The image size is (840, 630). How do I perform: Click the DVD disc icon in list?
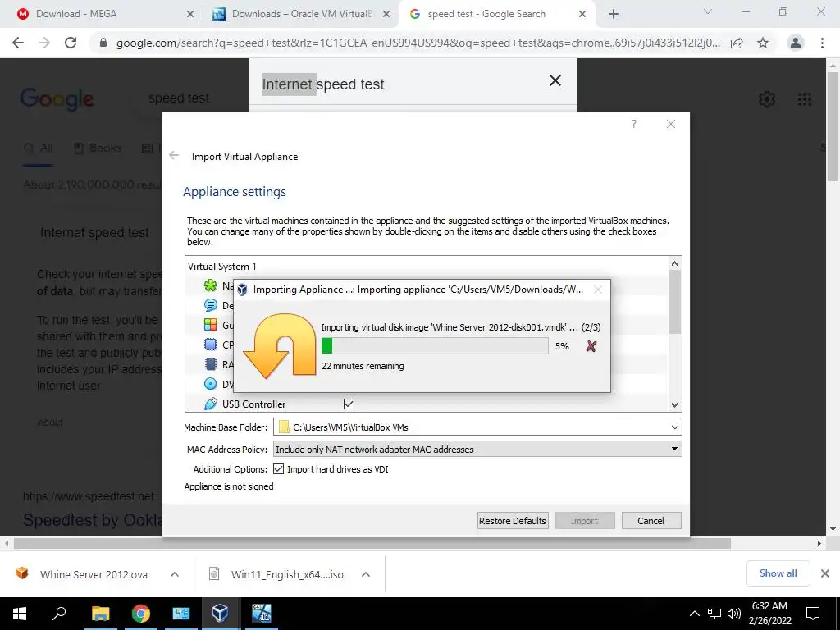211,384
